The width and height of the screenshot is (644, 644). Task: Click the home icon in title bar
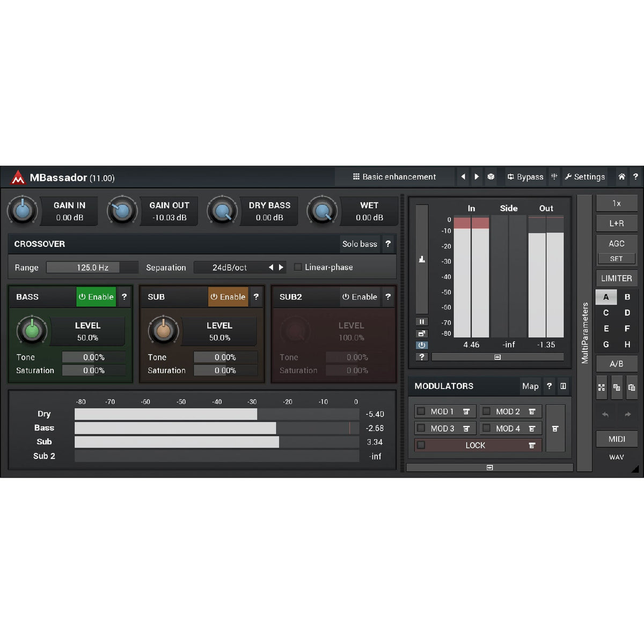[x=621, y=177]
